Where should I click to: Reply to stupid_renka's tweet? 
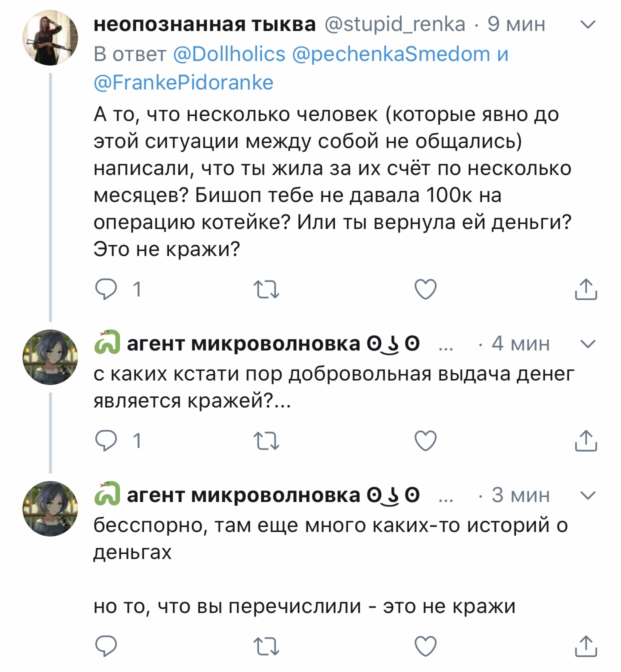[x=106, y=289]
